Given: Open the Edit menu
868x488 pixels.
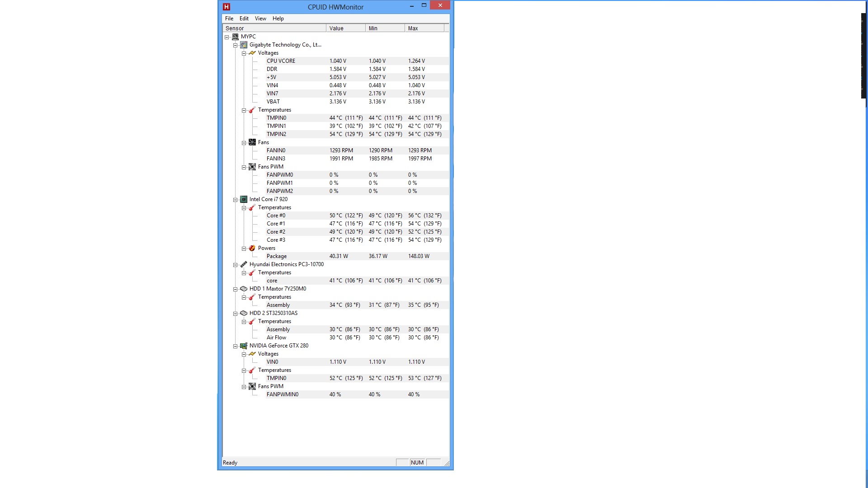Looking at the screenshot, I should [x=244, y=19].
